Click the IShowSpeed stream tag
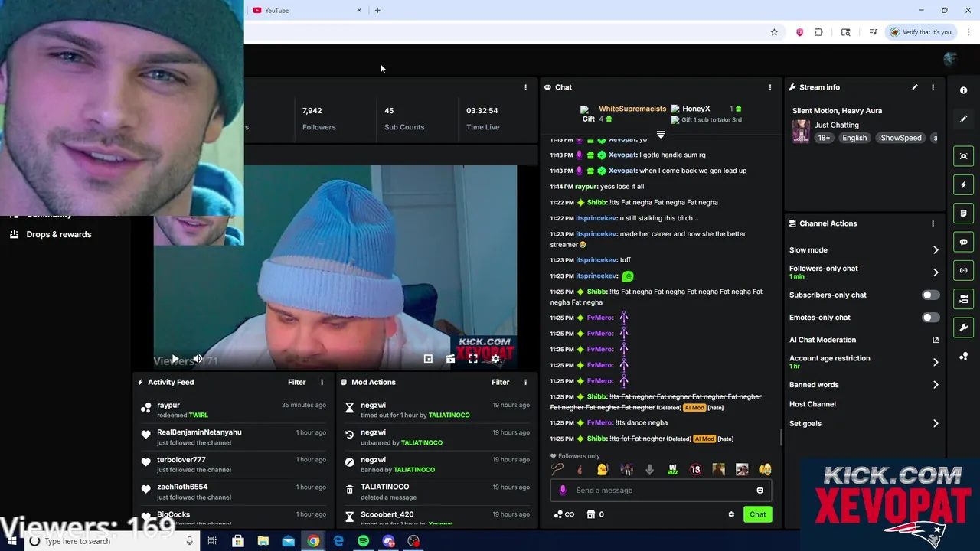The image size is (980, 551). point(900,138)
